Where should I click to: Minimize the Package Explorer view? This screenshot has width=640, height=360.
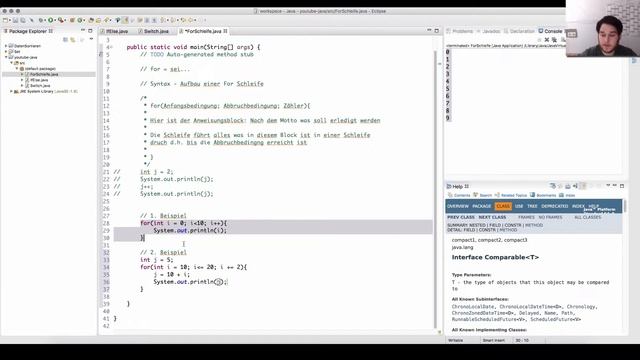pyautogui.click(x=83, y=31)
